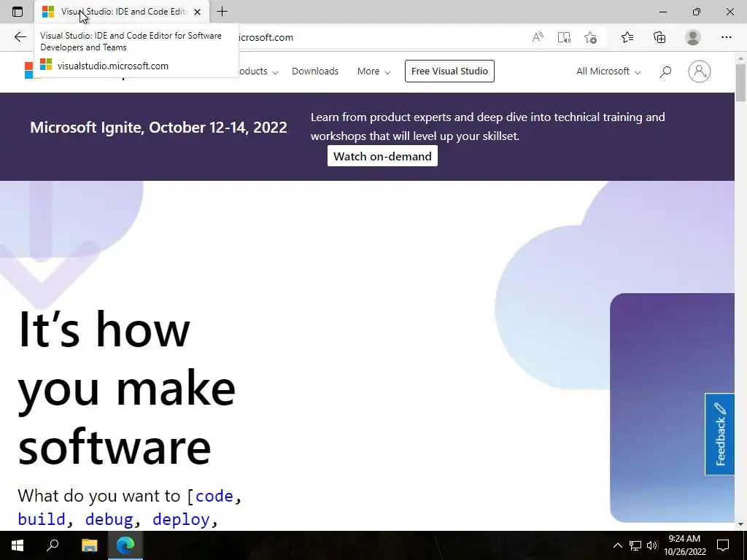
Task: Click the Free Visual Studio button
Action: coord(449,71)
